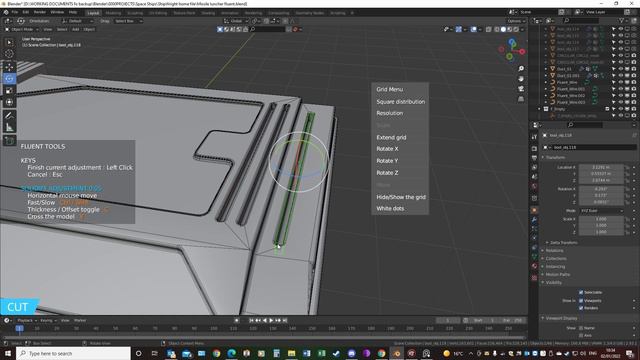Choose White dots in the Grid Menu

pyautogui.click(x=390, y=209)
